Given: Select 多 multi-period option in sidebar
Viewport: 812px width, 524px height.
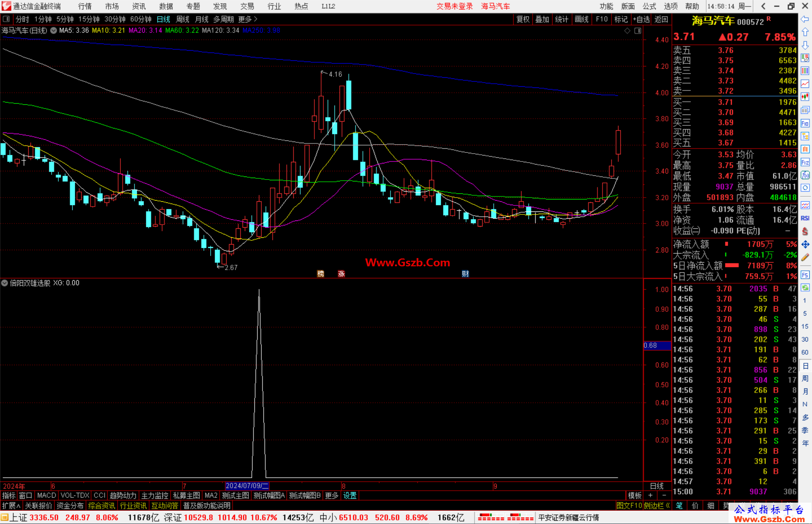Looking at the screenshot, I should pos(805,417).
